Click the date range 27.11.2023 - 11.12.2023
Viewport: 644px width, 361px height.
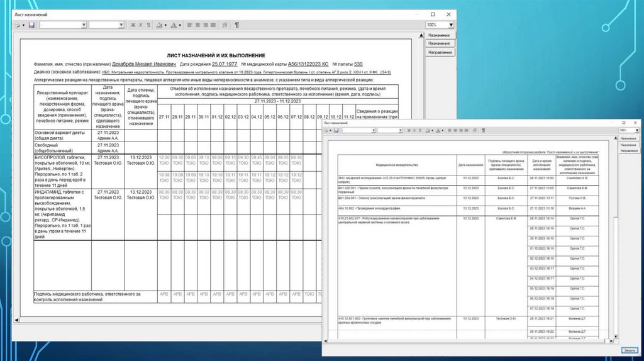pos(277,101)
